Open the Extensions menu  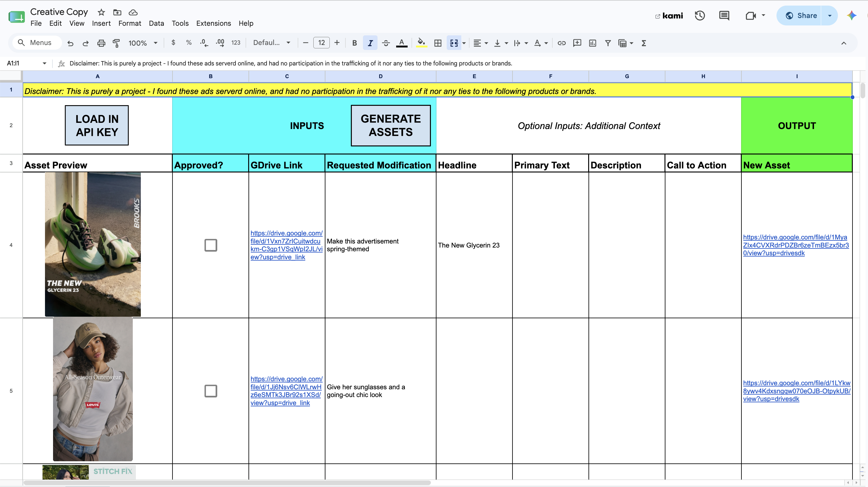coord(214,23)
